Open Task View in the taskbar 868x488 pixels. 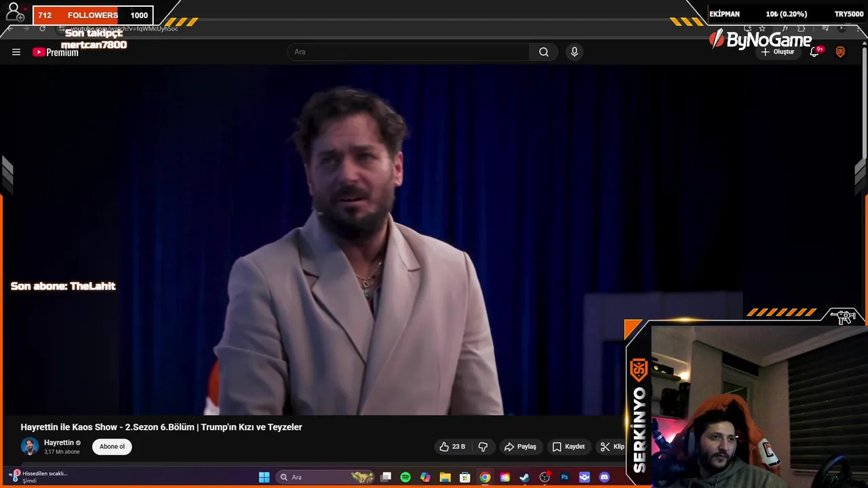coord(386,477)
